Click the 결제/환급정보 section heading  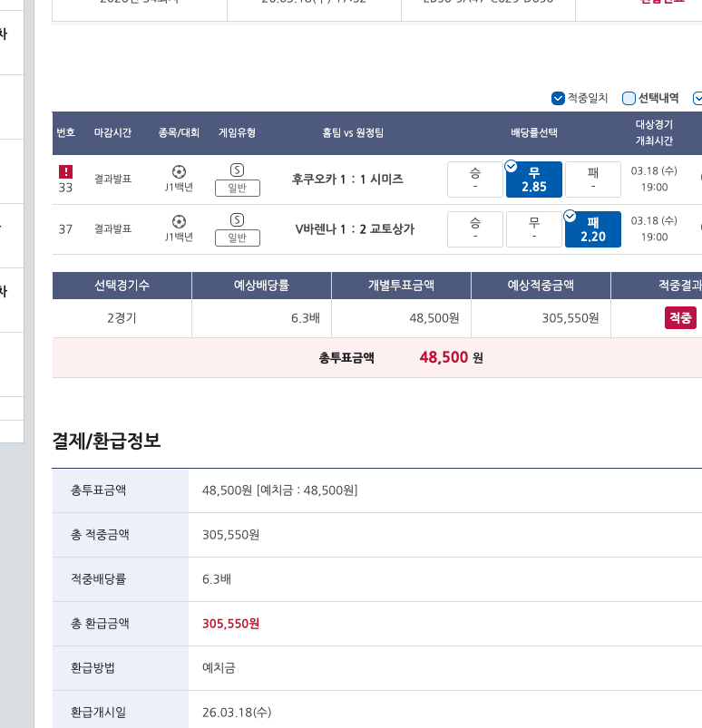tap(106, 442)
